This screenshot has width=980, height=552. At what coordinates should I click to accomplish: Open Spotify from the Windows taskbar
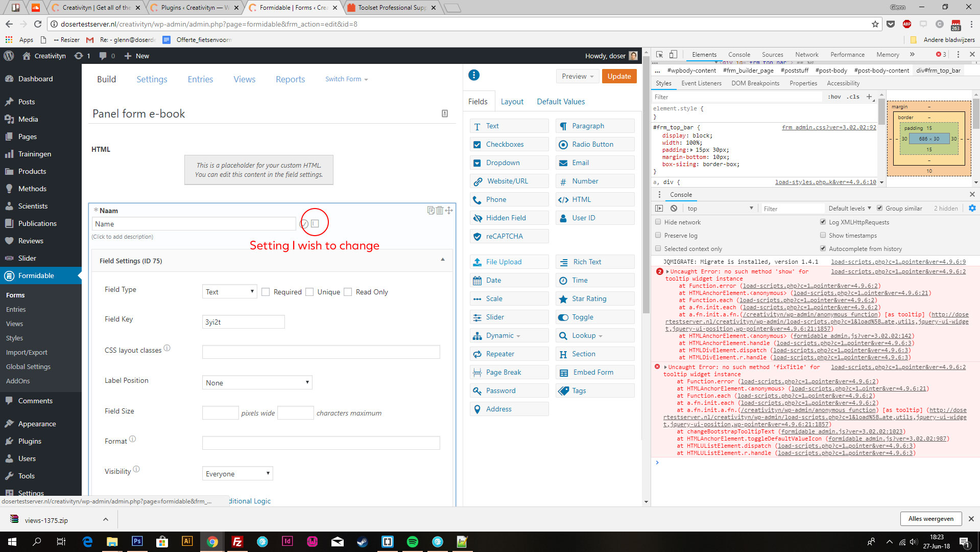pos(413,541)
